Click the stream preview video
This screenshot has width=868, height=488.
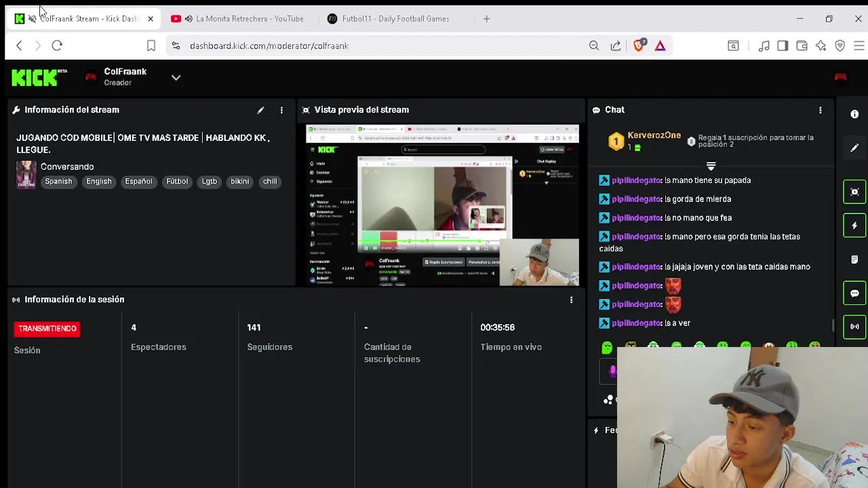coord(442,205)
